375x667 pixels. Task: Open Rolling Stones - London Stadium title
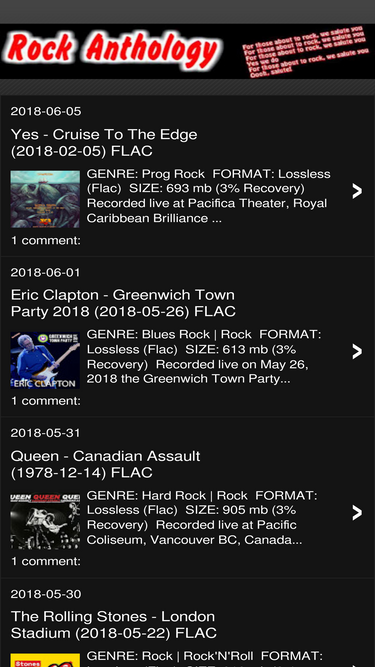pyautogui.click(x=114, y=624)
